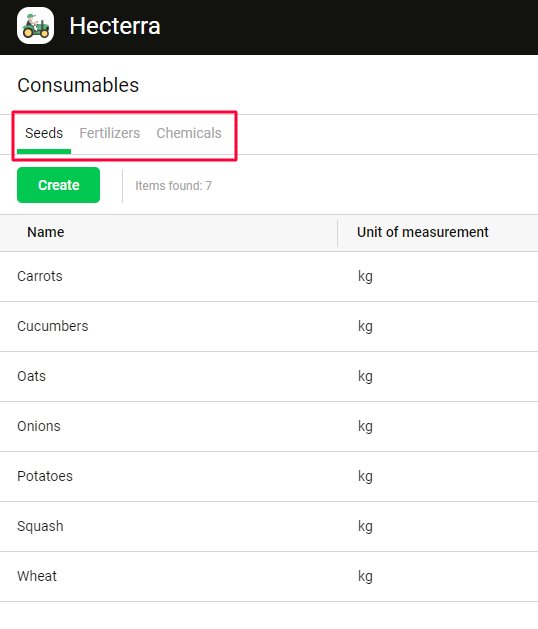Open the Cucumbers entry

point(269,327)
